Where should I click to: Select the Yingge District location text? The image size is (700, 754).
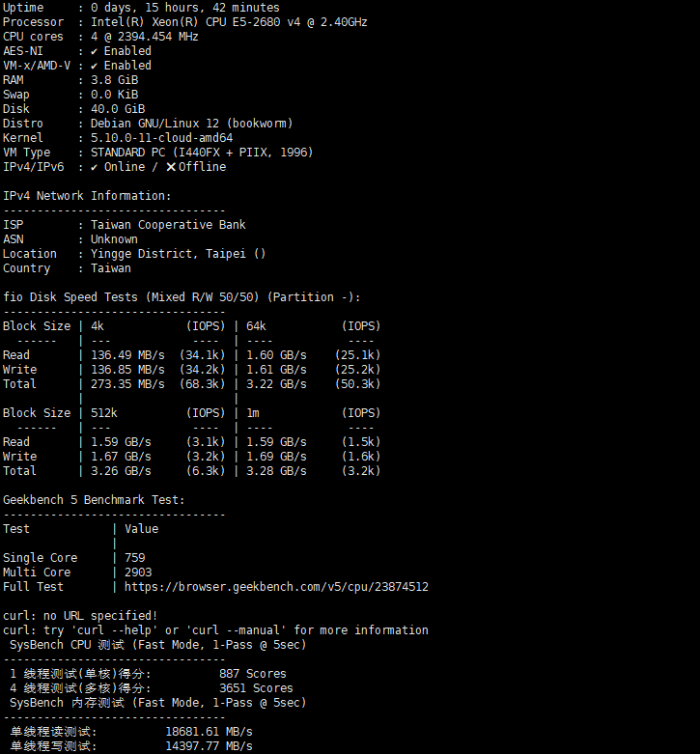pyautogui.click(x=178, y=254)
